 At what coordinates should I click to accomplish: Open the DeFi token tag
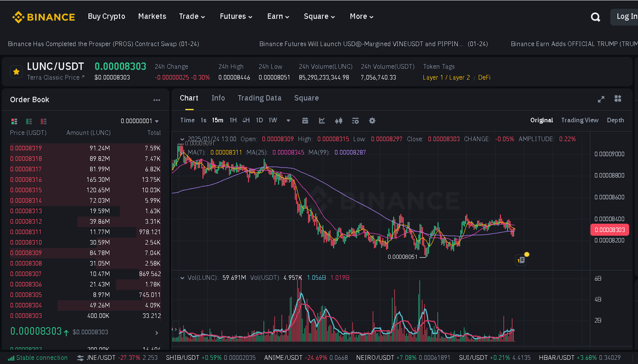[484, 78]
